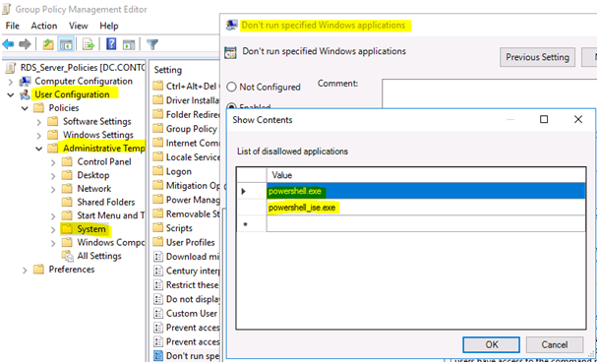The image size is (599, 364).
Task: Select the System tree item
Action: (90, 229)
